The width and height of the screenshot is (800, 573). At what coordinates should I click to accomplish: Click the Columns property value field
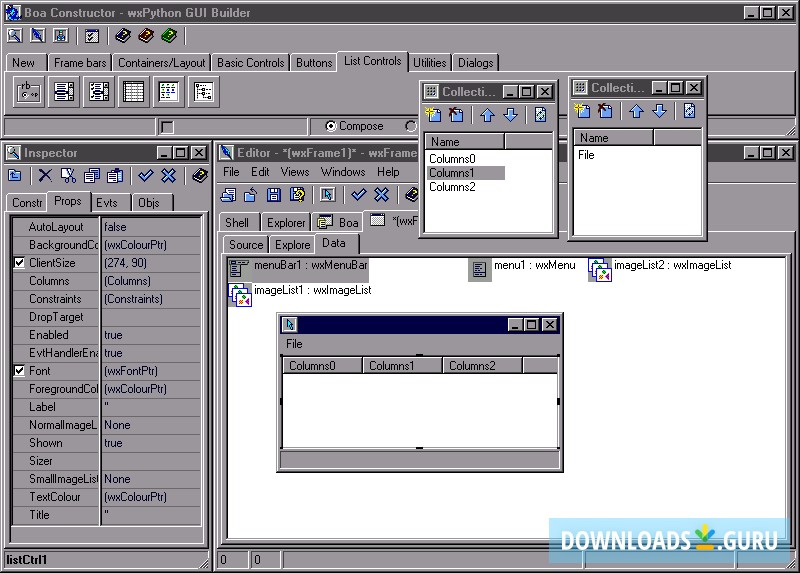[x=151, y=281]
